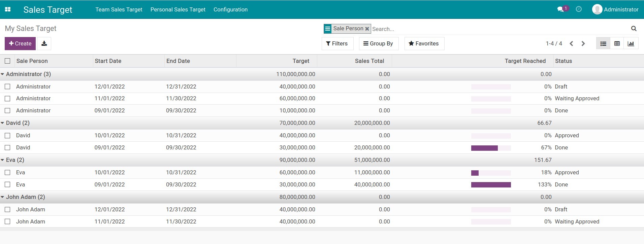Check the Administrator 09/01/2022 row checkbox

7,110
